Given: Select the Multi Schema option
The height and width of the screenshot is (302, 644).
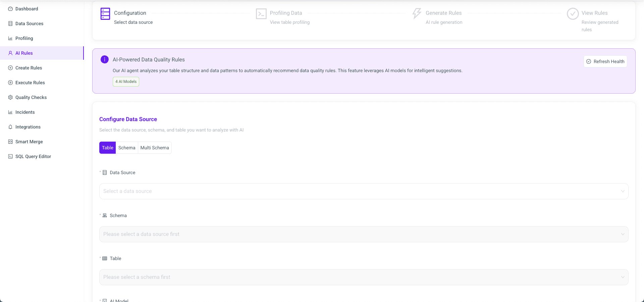Looking at the screenshot, I should point(154,148).
